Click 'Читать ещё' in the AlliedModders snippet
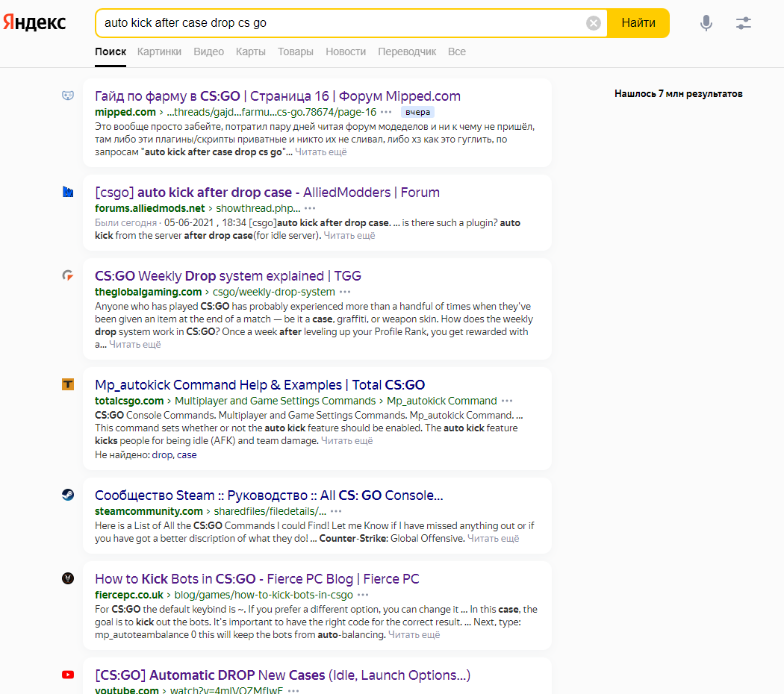The image size is (784, 694). [x=349, y=235]
